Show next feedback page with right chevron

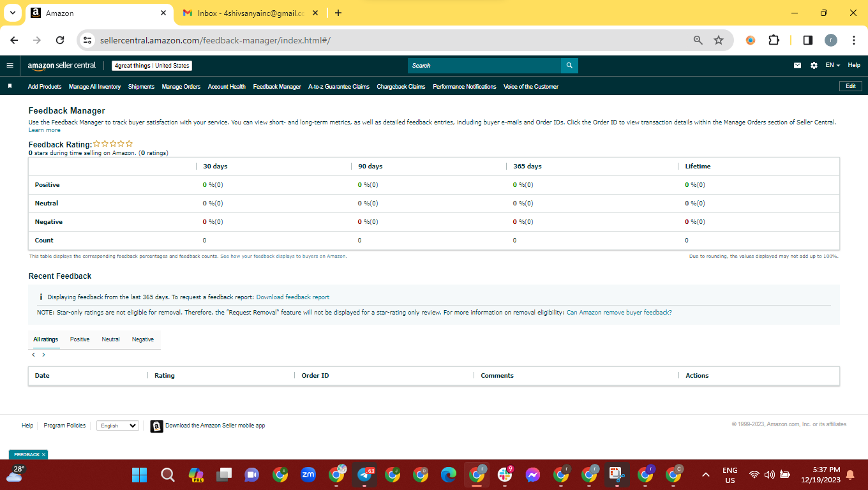[x=43, y=355]
